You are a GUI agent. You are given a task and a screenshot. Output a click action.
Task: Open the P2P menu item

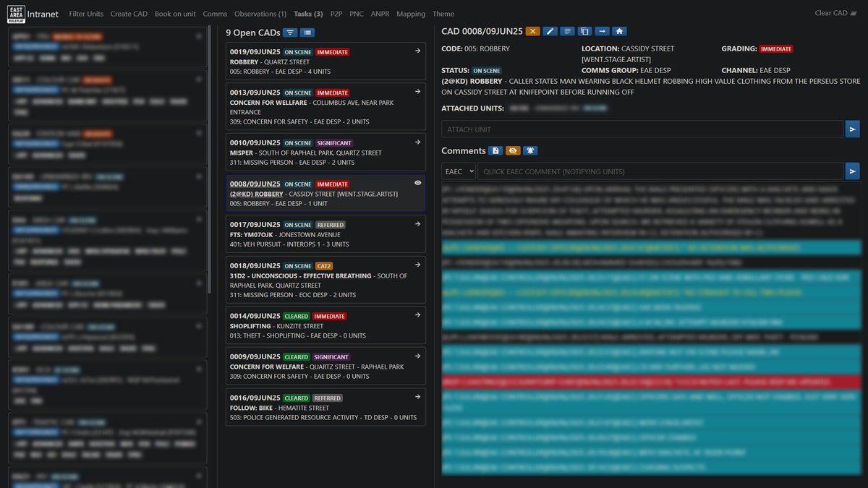coord(336,14)
